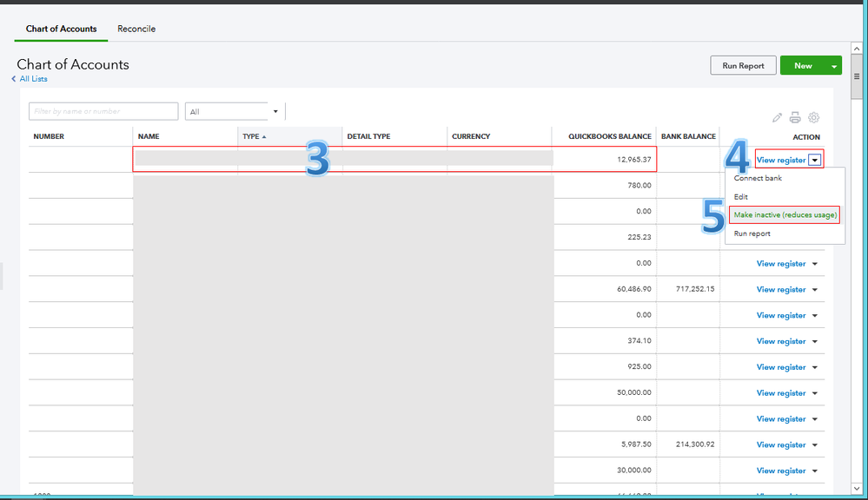
Task: Click the 12,965.37 QuickBooks balance value
Action: click(x=633, y=160)
